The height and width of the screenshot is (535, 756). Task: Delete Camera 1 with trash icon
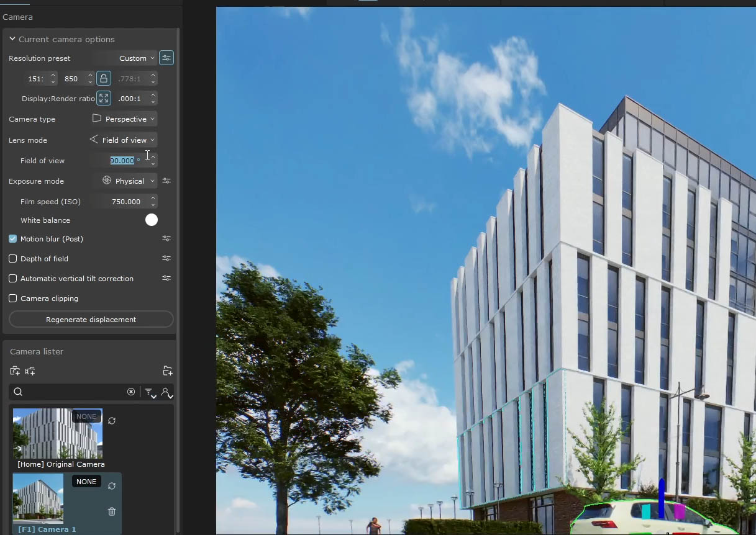pos(112,511)
